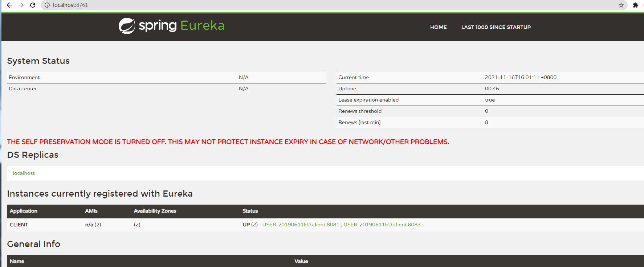This screenshot has width=644, height=267.
Task: Open the localhost DS replica link
Action: [x=24, y=173]
